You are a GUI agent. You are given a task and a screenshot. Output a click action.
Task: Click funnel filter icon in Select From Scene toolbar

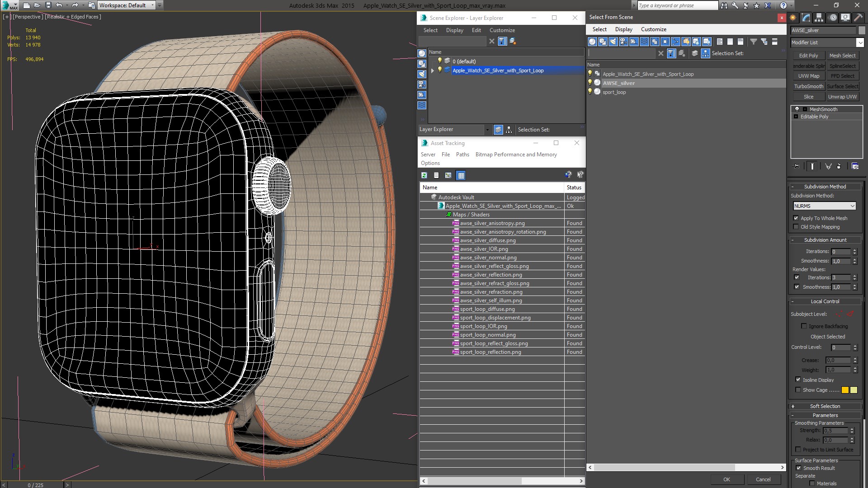point(754,42)
